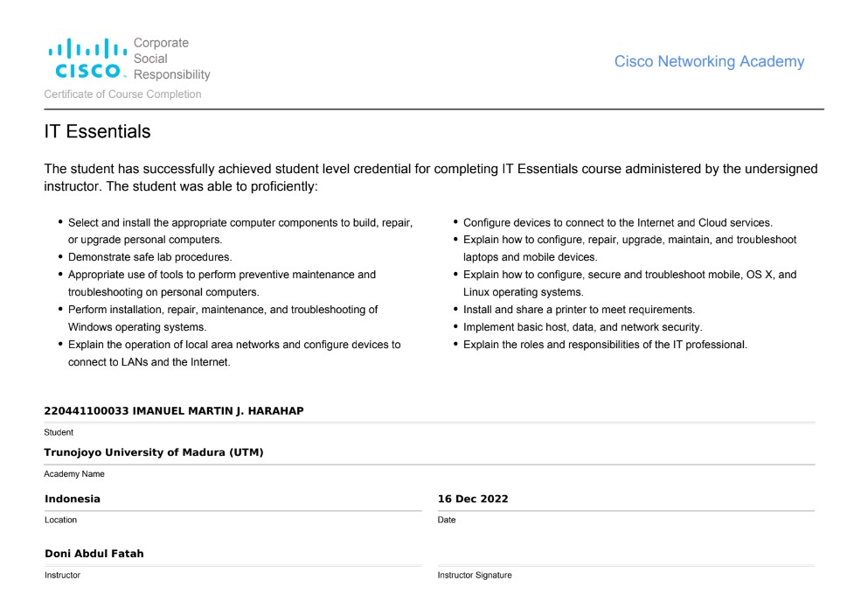The height and width of the screenshot is (615, 868).
Task: Select the IT Essentials course title
Action: point(97,132)
